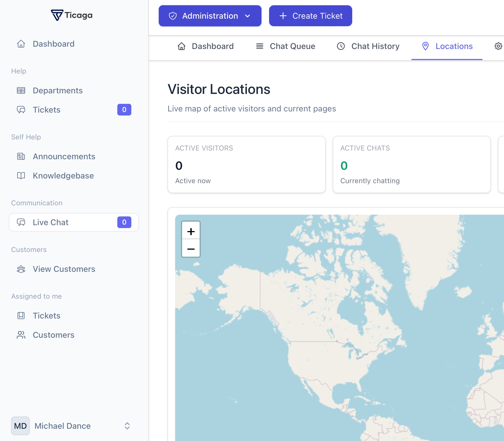Click the Knowledgebase book icon
Image resolution: width=504 pixels, height=441 pixels.
coord(21,176)
